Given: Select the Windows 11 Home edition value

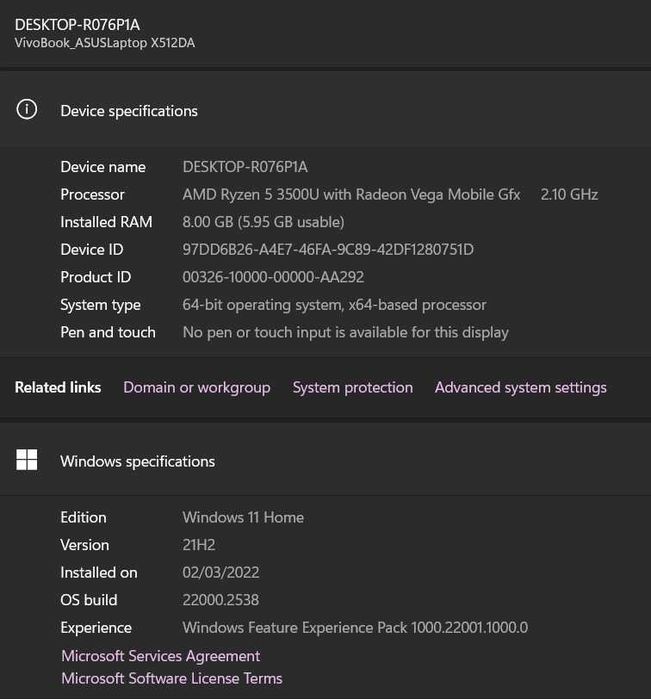Looking at the screenshot, I should pyautogui.click(x=243, y=517).
